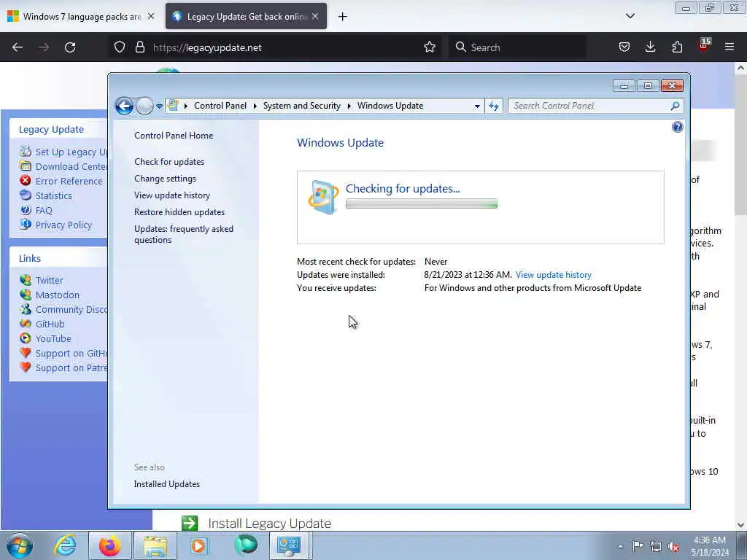Viewport: 747px width, 560px height.
Task: Switch to Windows 7 language packs tab
Action: coord(81,16)
